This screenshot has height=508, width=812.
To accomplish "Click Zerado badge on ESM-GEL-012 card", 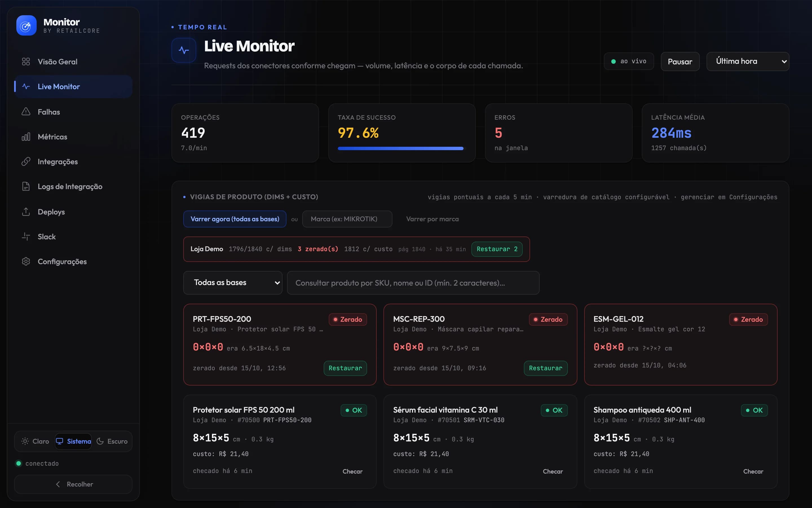I will pyautogui.click(x=748, y=319).
